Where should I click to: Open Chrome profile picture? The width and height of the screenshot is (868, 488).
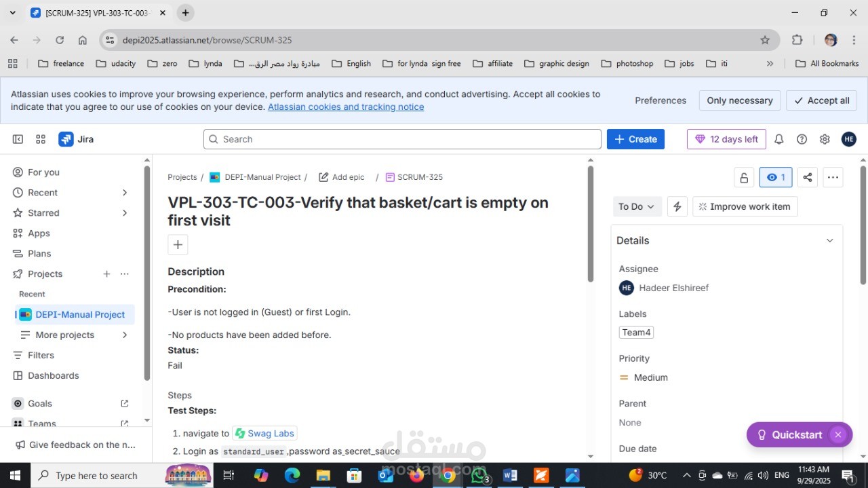pos(831,40)
